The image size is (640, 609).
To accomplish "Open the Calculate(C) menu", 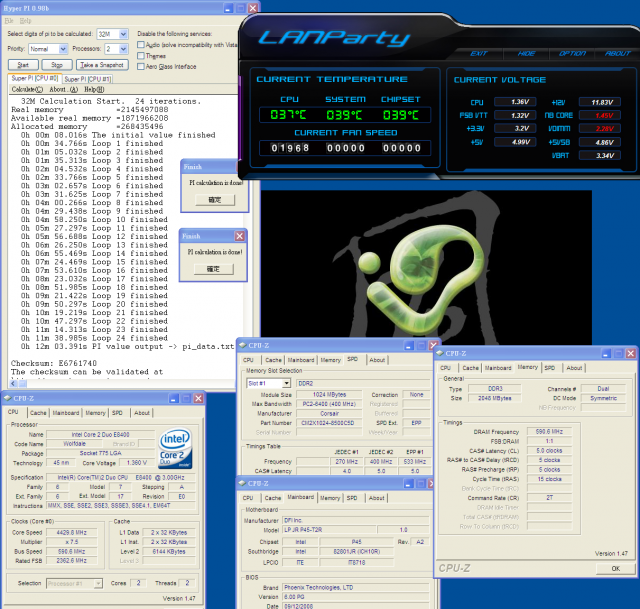I will pyautogui.click(x=27, y=89).
